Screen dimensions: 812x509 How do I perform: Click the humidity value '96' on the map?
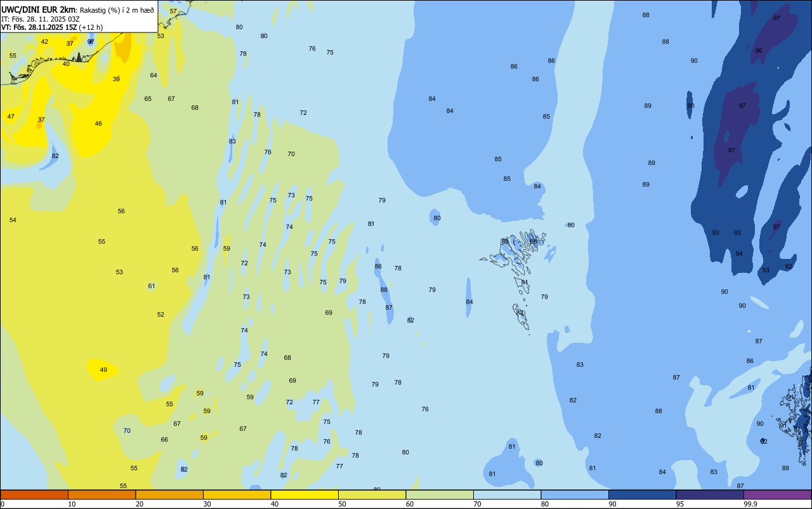[x=759, y=51]
